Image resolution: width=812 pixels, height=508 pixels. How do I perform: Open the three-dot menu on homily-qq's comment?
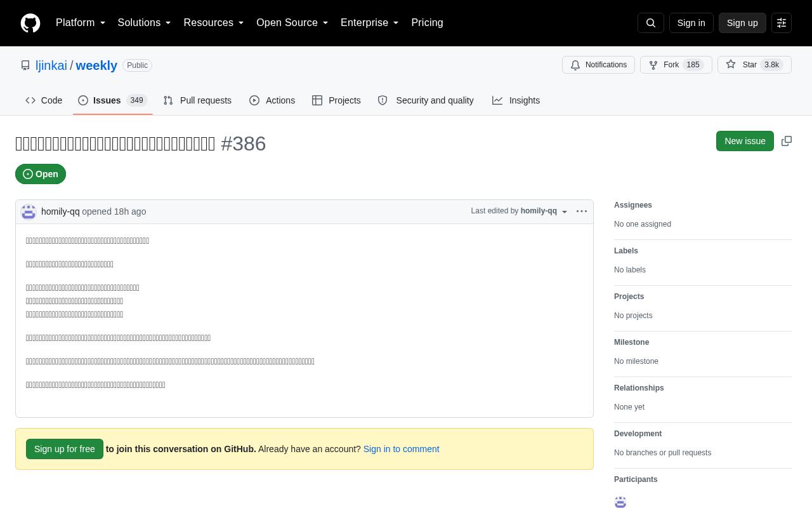tap(582, 211)
